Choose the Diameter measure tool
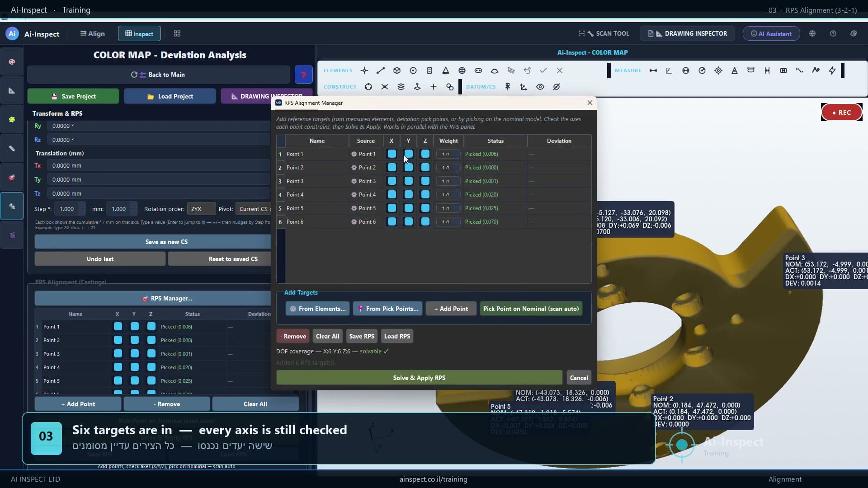The height and width of the screenshot is (488, 868). pos(685,70)
